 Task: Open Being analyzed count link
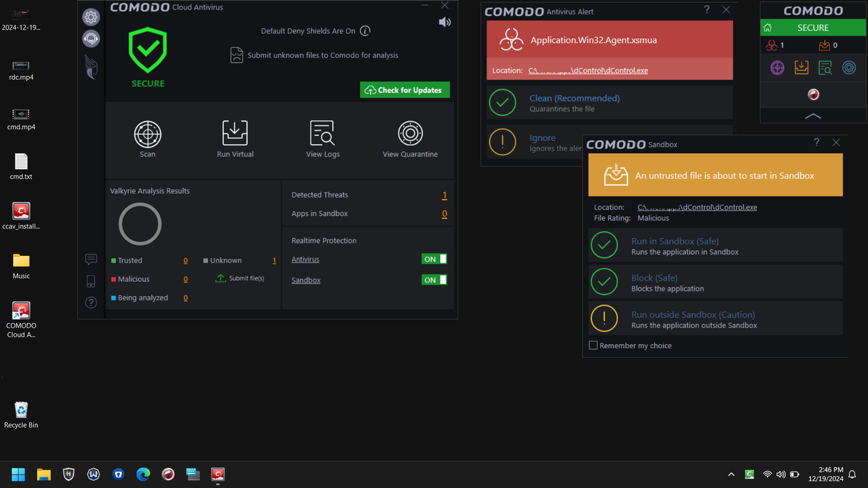point(186,298)
